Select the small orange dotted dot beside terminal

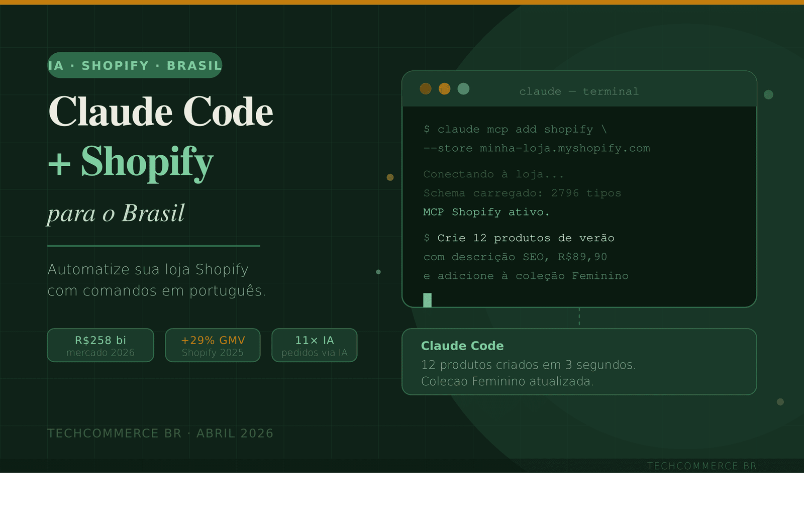tap(390, 177)
